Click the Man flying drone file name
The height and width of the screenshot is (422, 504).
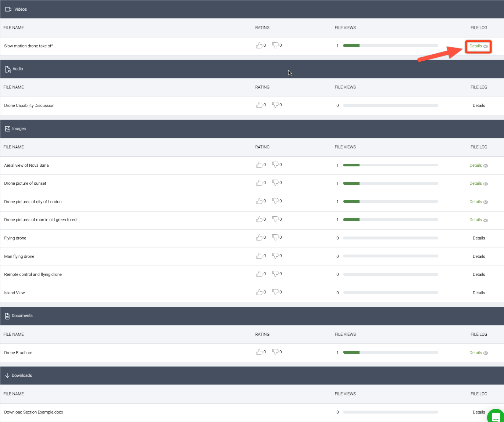click(x=19, y=256)
